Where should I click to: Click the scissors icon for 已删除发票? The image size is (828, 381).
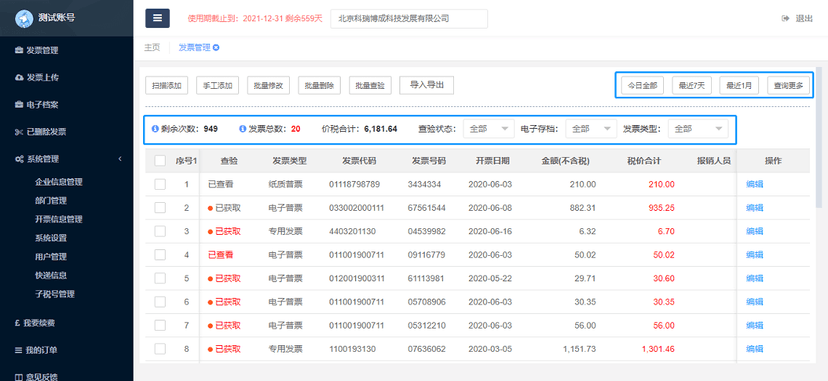click(19, 132)
